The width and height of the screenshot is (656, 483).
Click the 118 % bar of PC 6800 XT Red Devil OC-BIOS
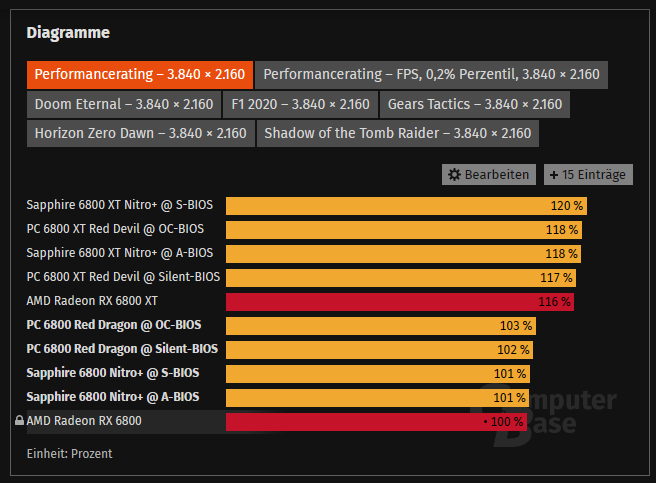(404, 230)
